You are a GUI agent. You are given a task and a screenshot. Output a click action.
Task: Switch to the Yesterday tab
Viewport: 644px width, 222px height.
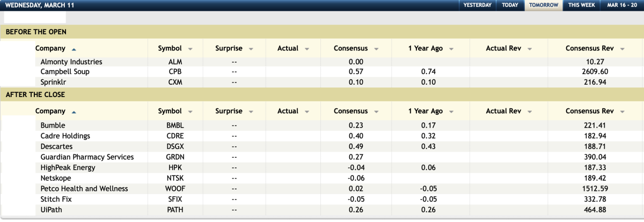pos(477,5)
